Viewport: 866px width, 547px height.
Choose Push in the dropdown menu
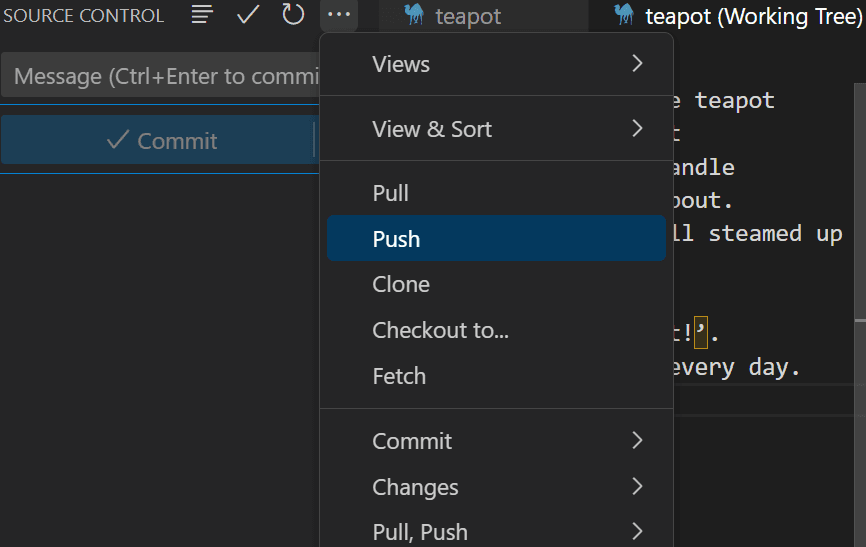pyautogui.click(x=396, y=239)
